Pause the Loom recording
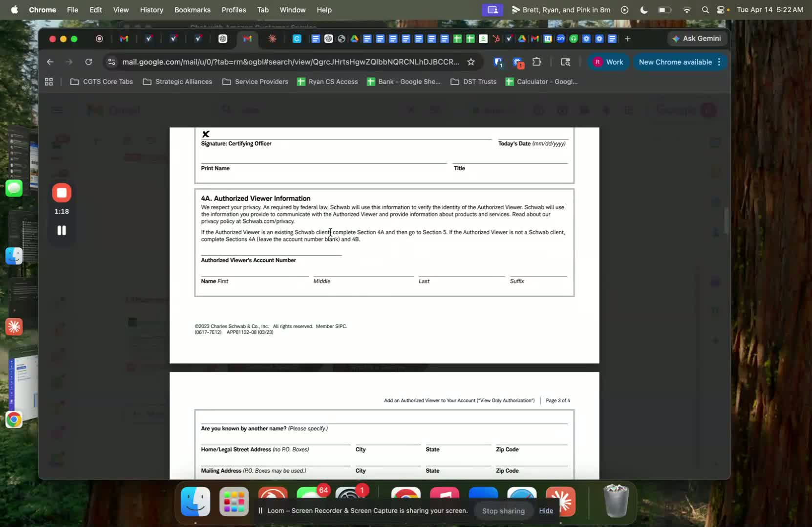This screenshot has width=812, height=527. [x=62, y=230]
